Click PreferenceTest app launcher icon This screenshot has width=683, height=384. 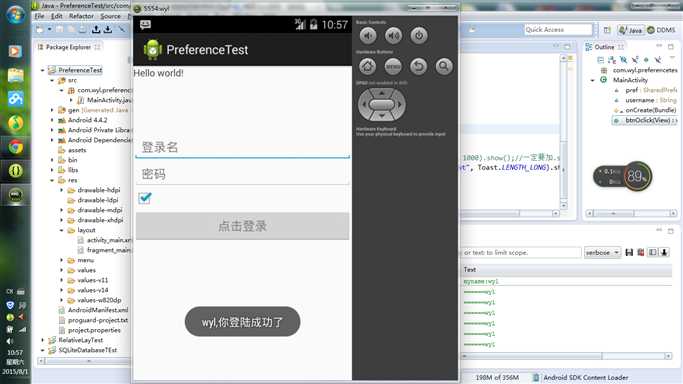click(x=152, y=50)
